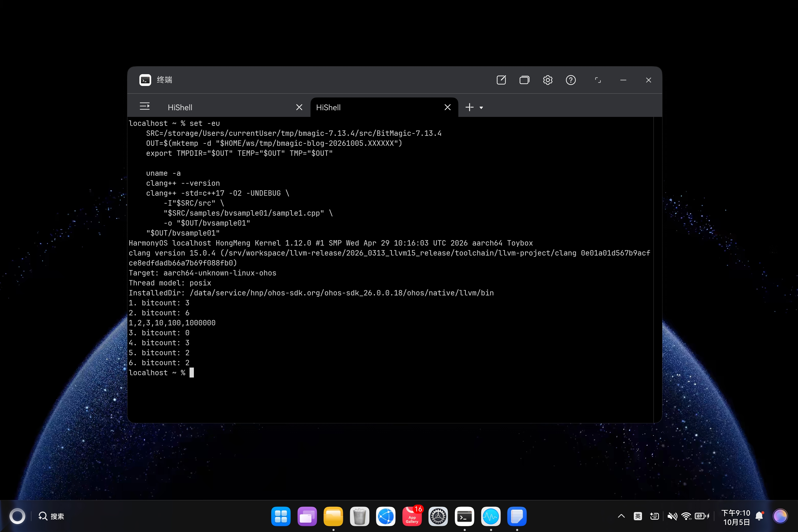Open system settings gear in dock
The height and width of the screenshot is (532, 798).
[438, 516]
